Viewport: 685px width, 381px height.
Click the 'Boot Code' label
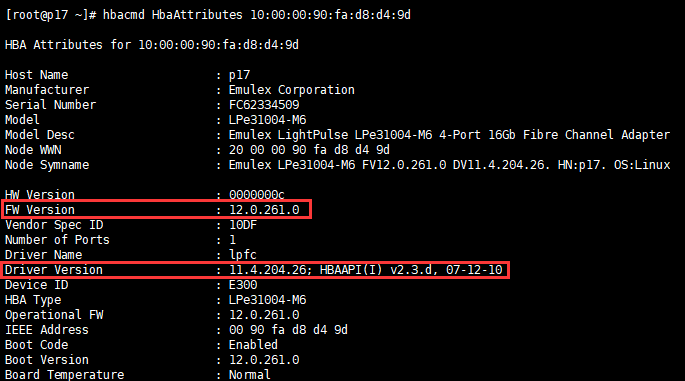[x=36, y=345]
